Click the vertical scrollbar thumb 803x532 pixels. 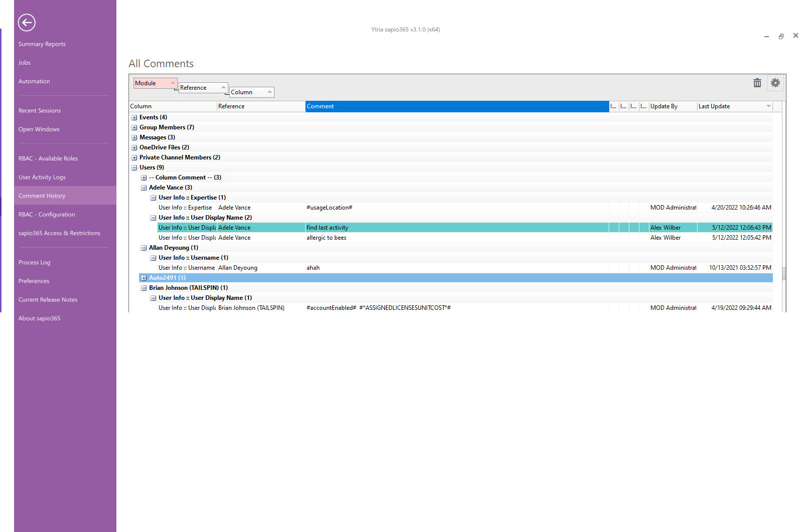783,274
